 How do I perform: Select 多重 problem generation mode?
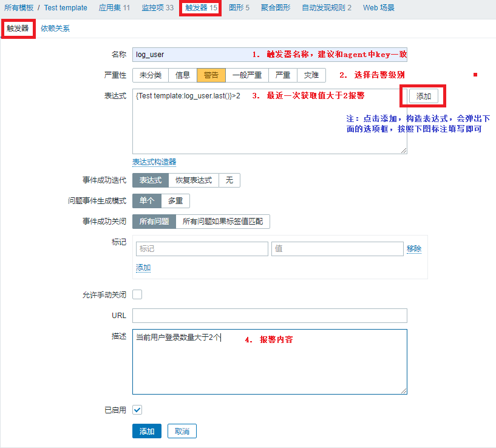pyautogui.click(x=175, y=201)
